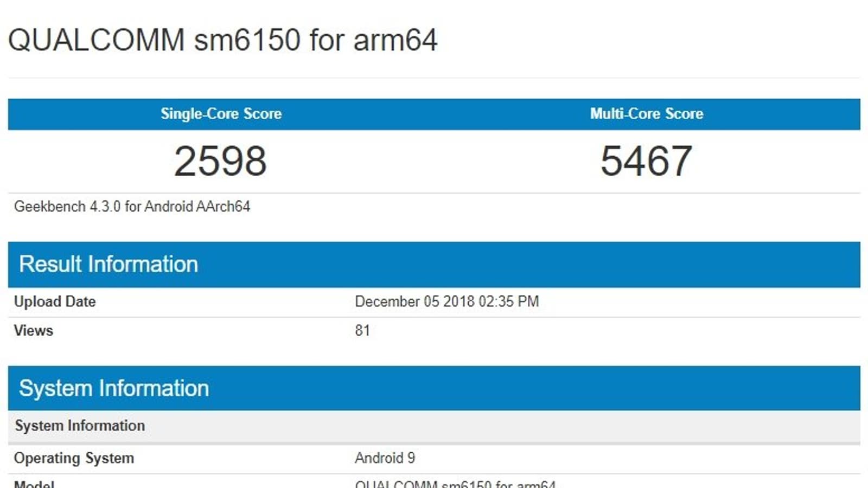Click the Model label at the bottom
868x488 pixels.
[x=34, y=484]
